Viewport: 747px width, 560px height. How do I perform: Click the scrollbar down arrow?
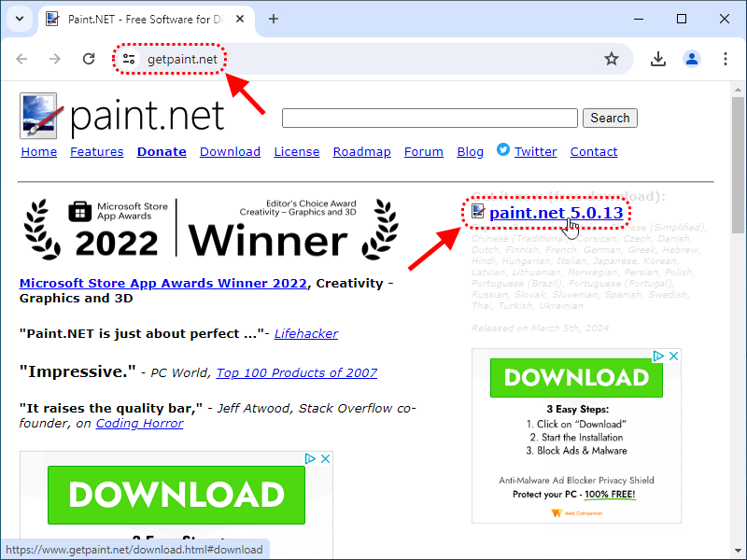738,551
